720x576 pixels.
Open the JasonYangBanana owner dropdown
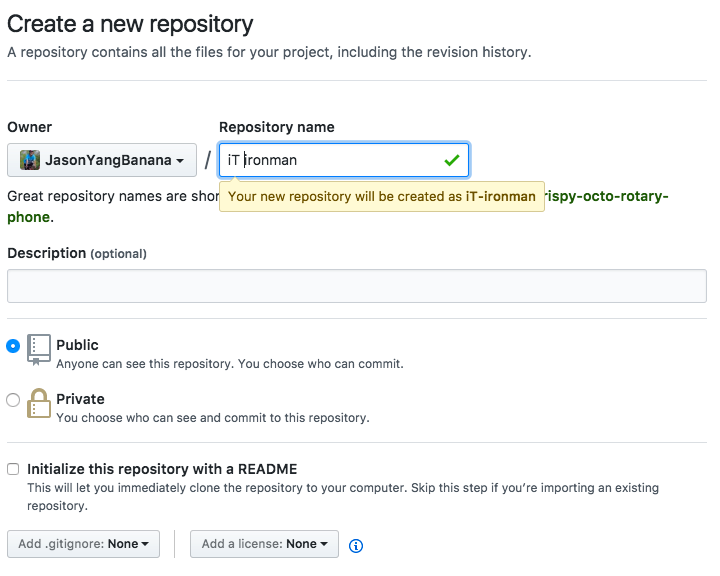click(x=102, y=160)
